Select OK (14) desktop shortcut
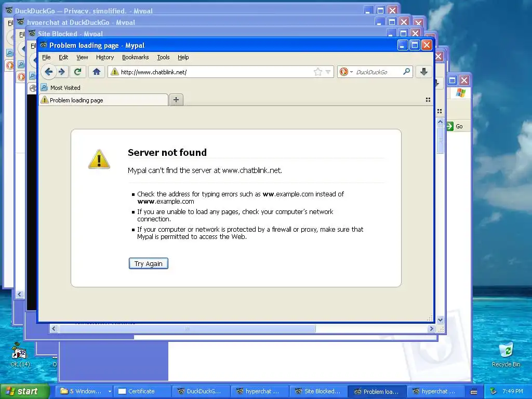The width and height of the screenshot is (532, 399). 20,355
